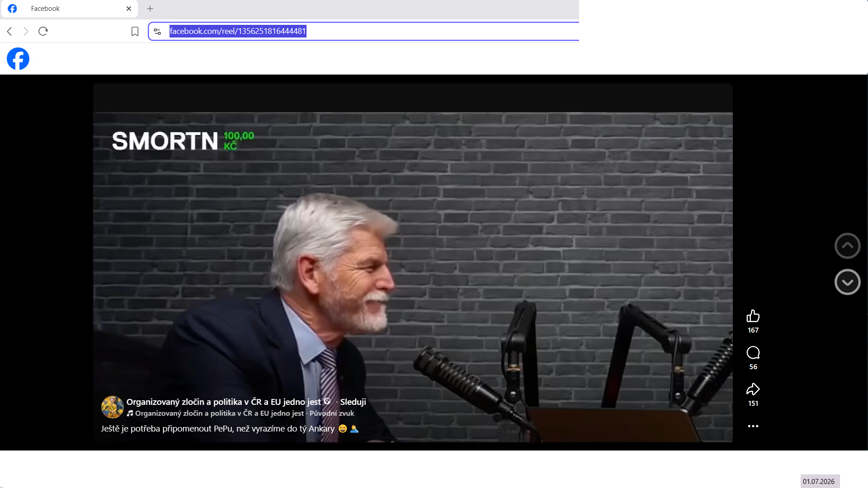Go forward with the browser forward arrow
The image size is (868, 488).
[x=26, y=31]
